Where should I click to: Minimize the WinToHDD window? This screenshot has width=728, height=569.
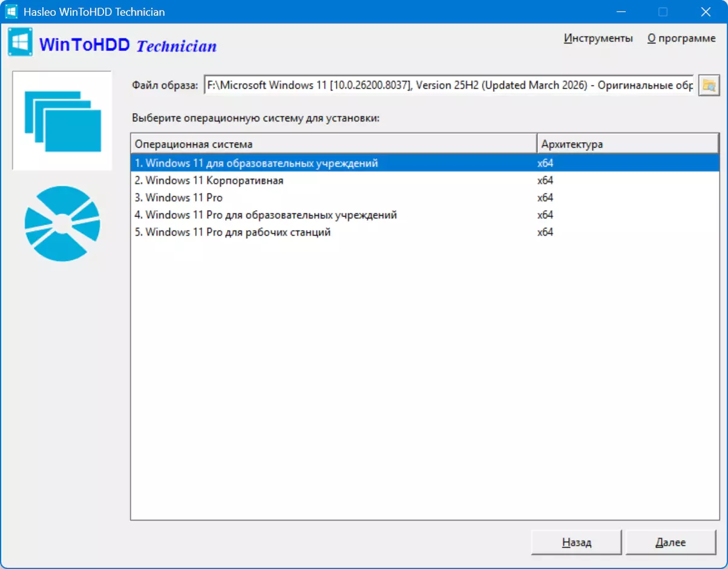[x=621, y=11]
